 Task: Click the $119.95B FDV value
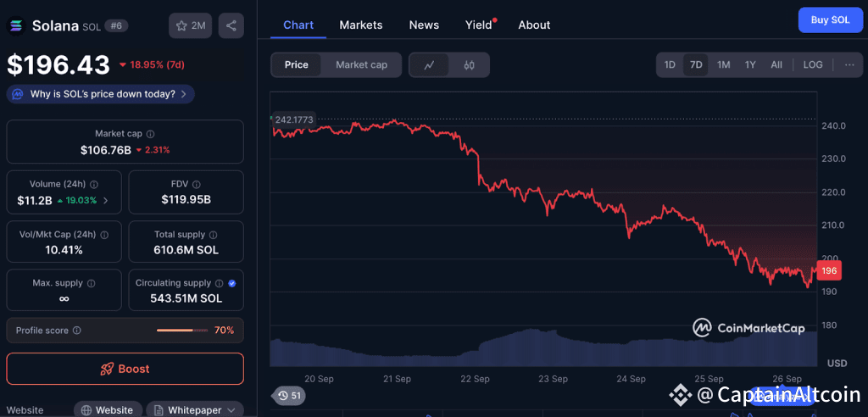pos(186,200)
